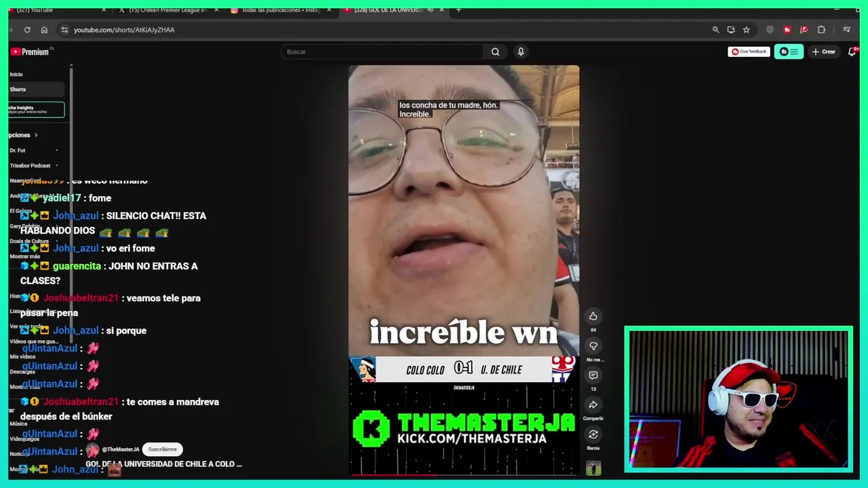Click the TubeBuddy Give feedback button
This screenshot has height=488, width=868.
point(749,52)
